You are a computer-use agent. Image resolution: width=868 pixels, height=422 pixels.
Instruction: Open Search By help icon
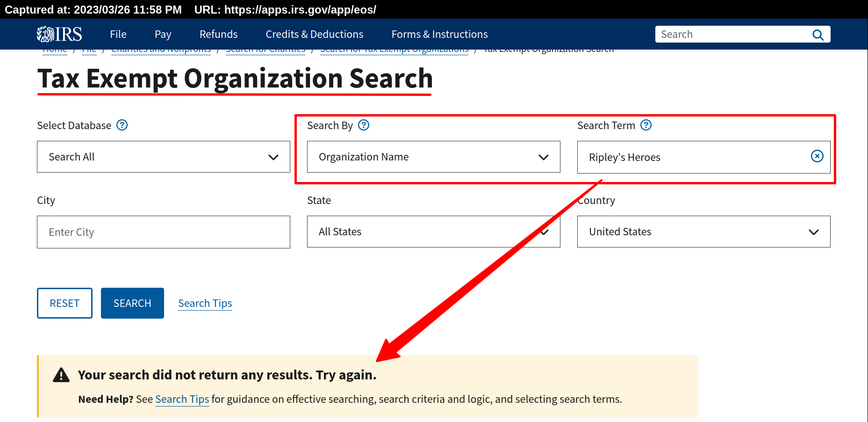click(364, 125)
